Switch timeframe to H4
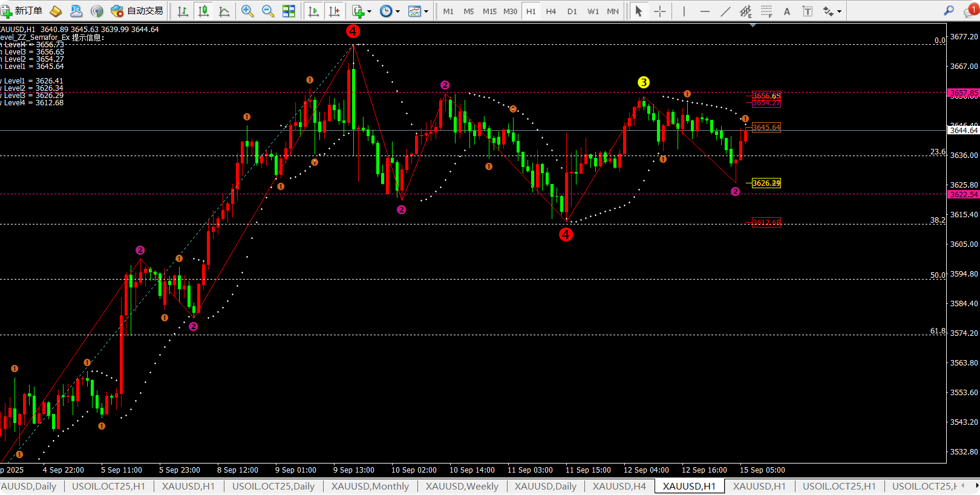The width and height of the screenshot is (980, 495). (x=550, y=11)
